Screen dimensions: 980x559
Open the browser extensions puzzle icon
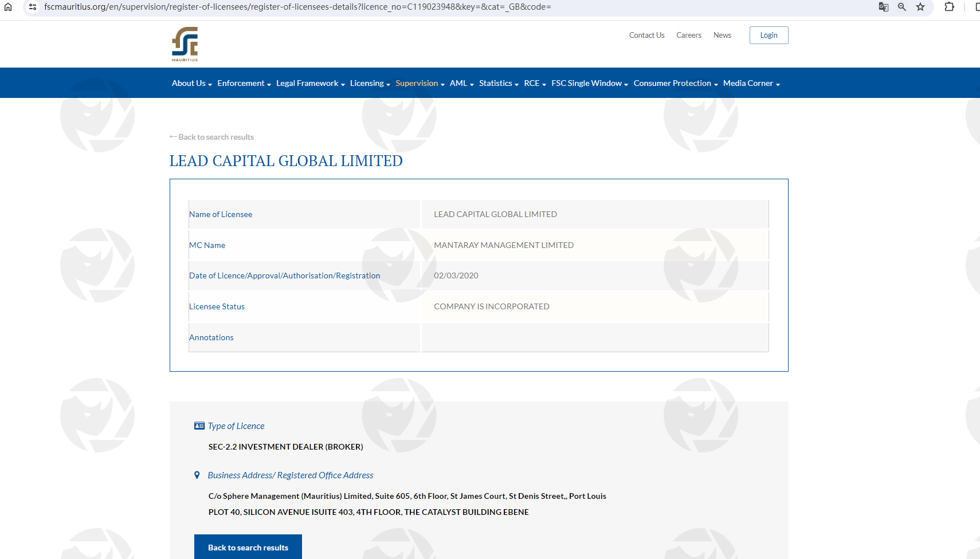949,7
